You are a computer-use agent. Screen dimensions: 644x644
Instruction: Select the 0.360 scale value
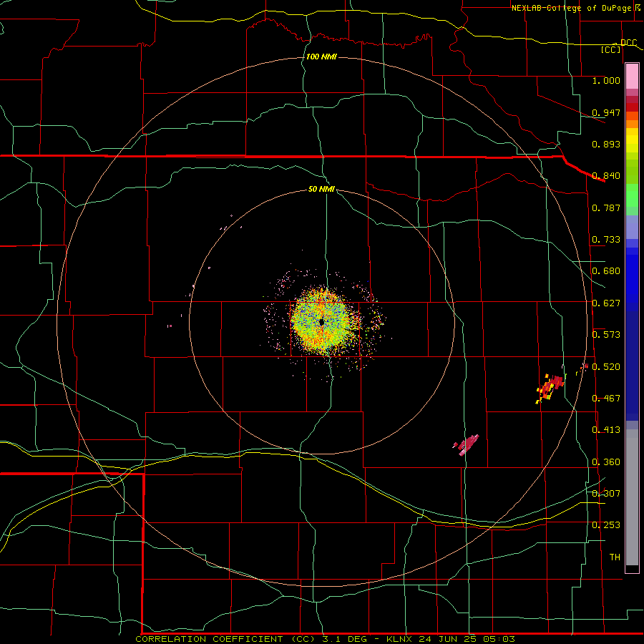coord(606,462)
